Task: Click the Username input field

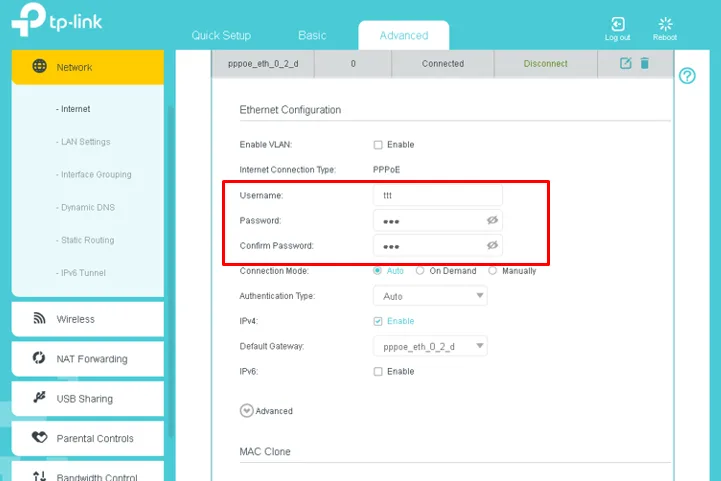Action: tap(438, 195)
